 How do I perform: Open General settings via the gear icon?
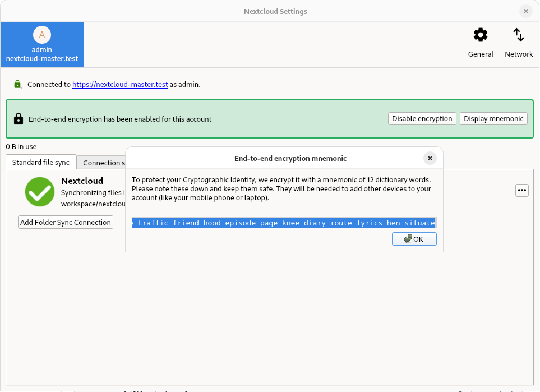click(x=481, y=36)
